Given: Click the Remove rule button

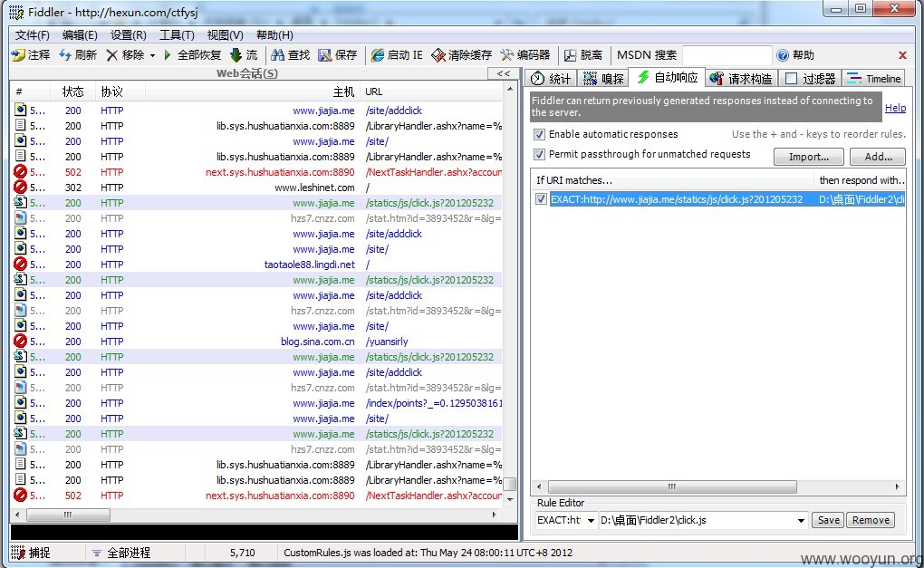Looking at the screenshot, I should [871, 520].
